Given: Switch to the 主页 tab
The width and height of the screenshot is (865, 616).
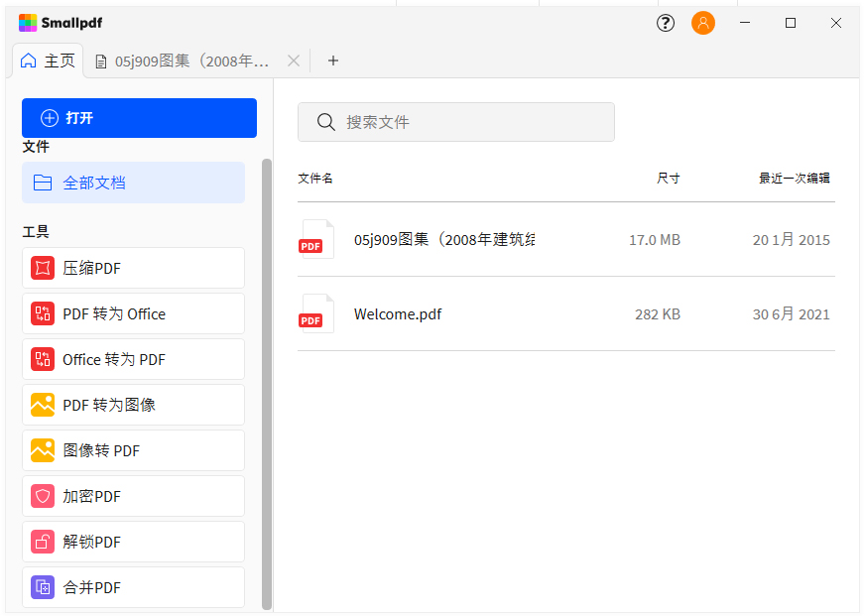Looking at the screenshot, I should (x=47, y=61).
